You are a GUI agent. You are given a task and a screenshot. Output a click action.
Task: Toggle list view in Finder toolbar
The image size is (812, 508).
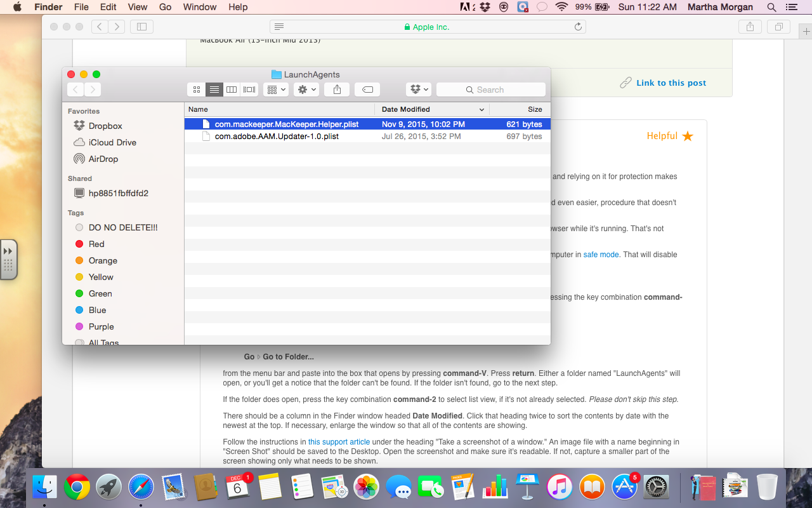tap(214, 90)
